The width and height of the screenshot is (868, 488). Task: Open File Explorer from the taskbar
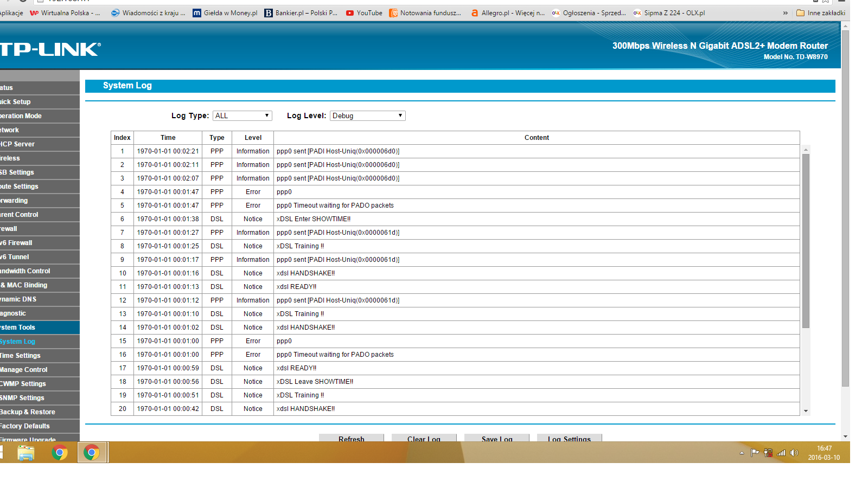pyautogui.click(x=25, y=452)
